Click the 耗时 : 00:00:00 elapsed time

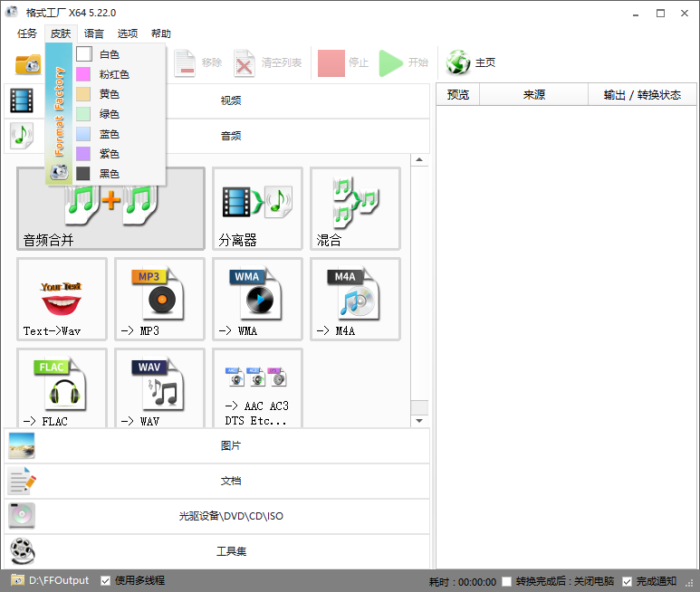[x=463, y=582]
